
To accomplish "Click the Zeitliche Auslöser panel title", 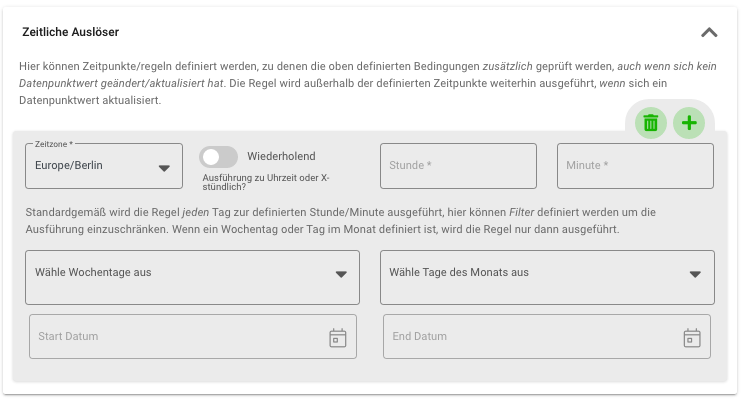I will (70, 32).
